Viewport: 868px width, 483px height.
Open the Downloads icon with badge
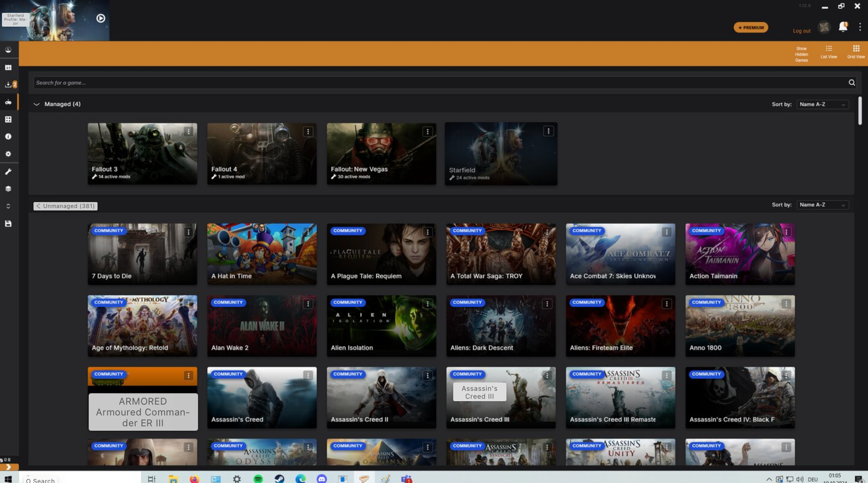point(10,85)
